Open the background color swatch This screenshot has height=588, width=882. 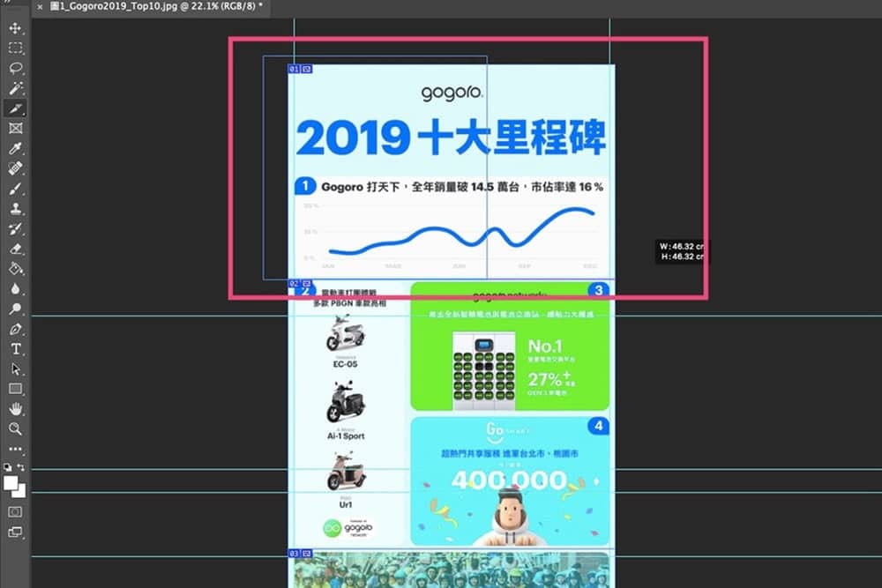pos(21,493)
